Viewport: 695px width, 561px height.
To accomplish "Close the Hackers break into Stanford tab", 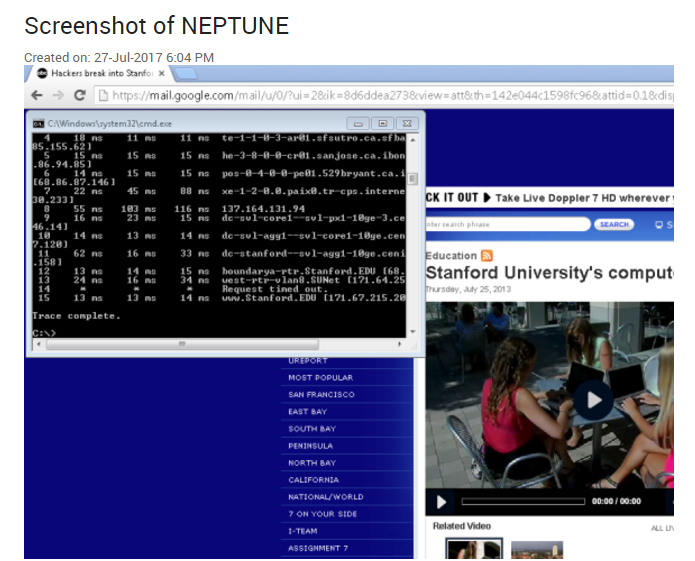I will pos(162,73).
